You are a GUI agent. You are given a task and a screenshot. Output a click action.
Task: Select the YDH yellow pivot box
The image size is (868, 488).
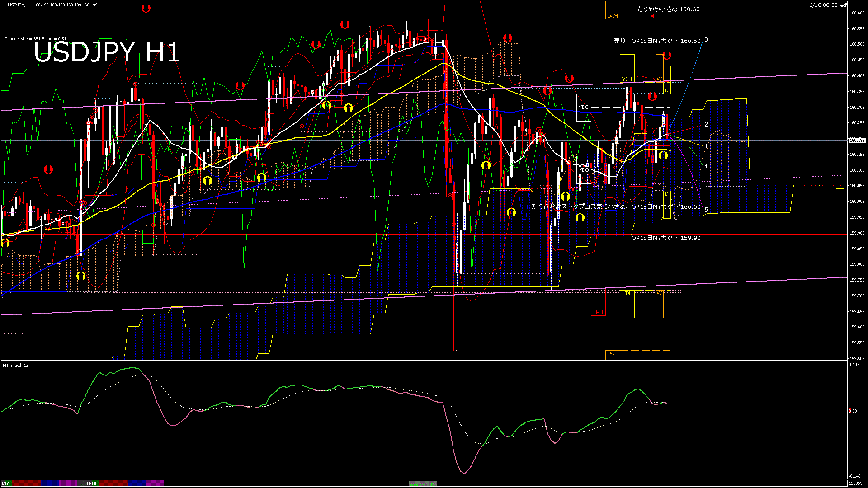pos(627,68)
